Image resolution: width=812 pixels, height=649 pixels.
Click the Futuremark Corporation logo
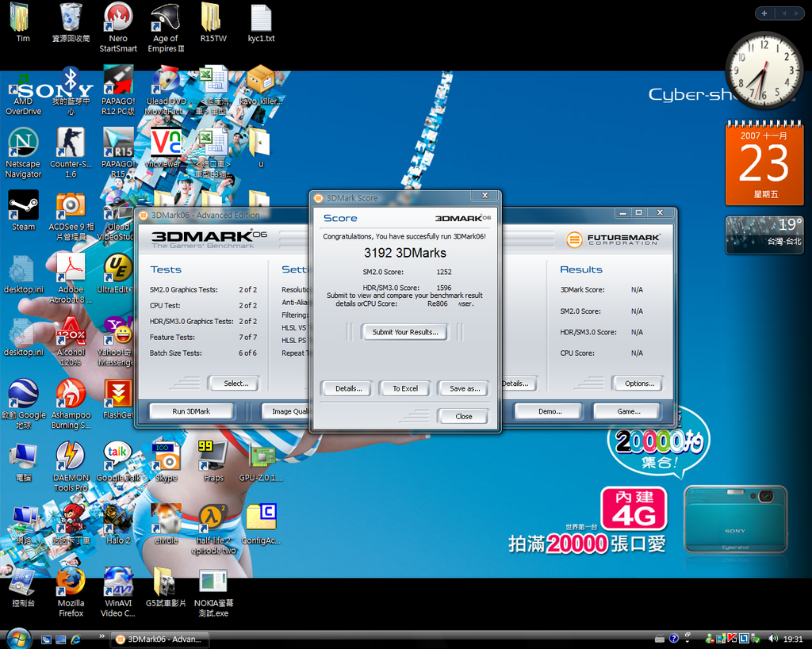pyautogui.click(x=613, y=239)
